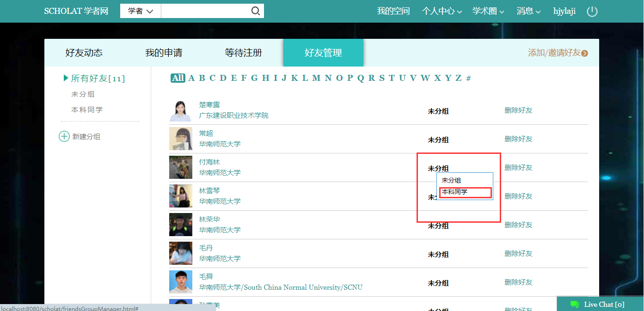Screen dimensions: 644x311
Task: Open the Live Chat bubble icon
Action: (575, 304)
